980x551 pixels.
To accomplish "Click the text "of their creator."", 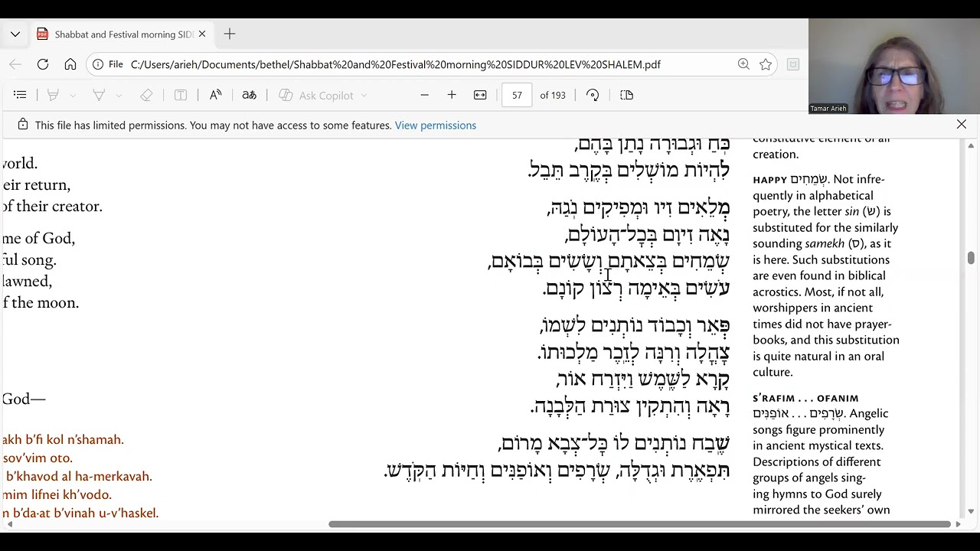I will [52, 206].
